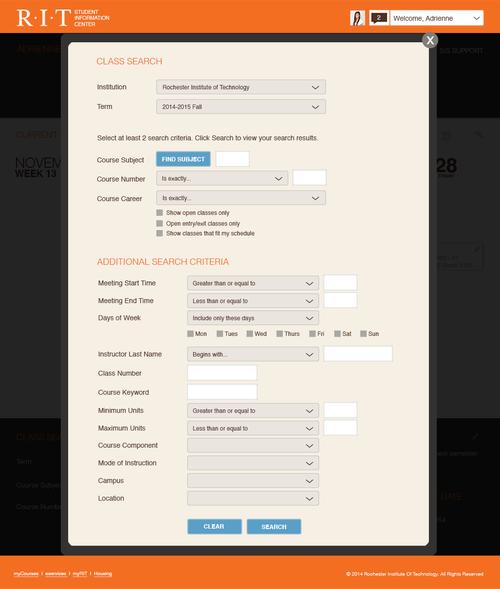Tick the Sat checkbox
The image size is (500, 589).
point(337,334)
